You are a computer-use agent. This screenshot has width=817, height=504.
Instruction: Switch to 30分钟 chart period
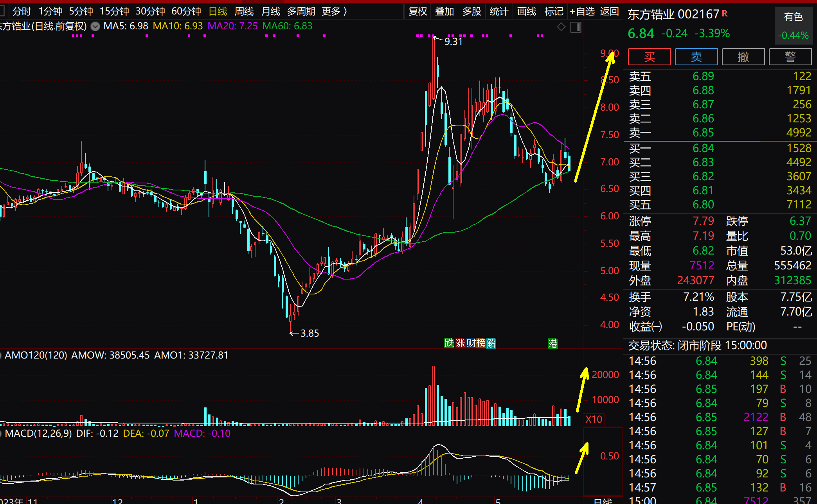(150, 11)
